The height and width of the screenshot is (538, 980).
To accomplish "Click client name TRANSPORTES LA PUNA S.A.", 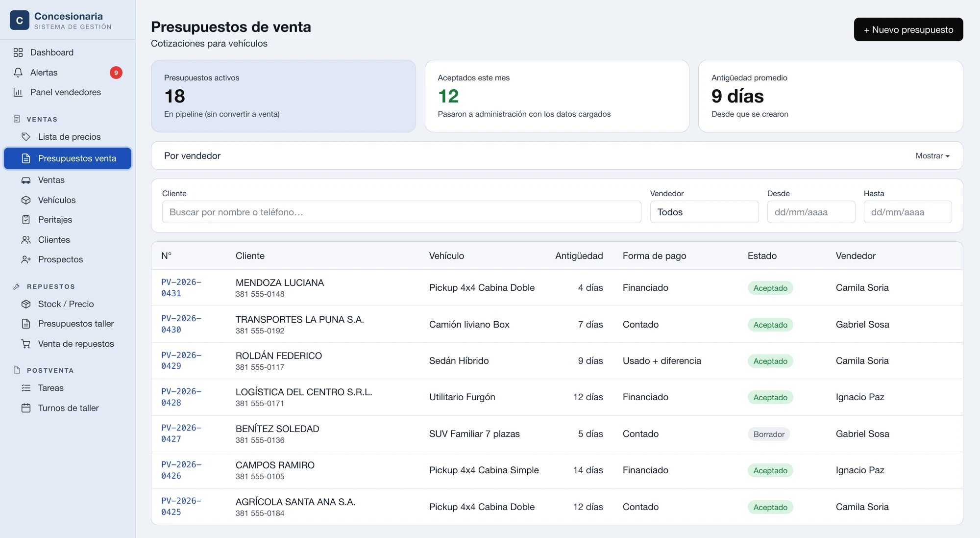I will click(299, 319).
